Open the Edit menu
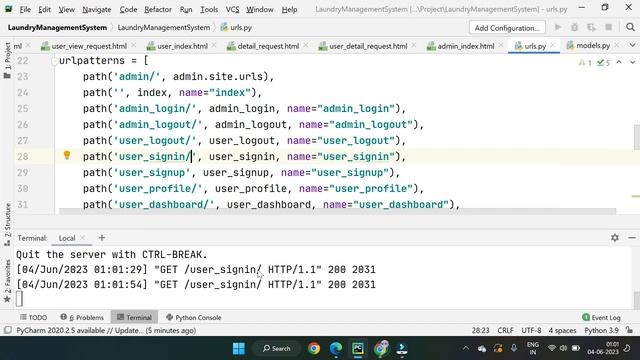Screen dimensions: 640x360 click(x=44, y=9)
